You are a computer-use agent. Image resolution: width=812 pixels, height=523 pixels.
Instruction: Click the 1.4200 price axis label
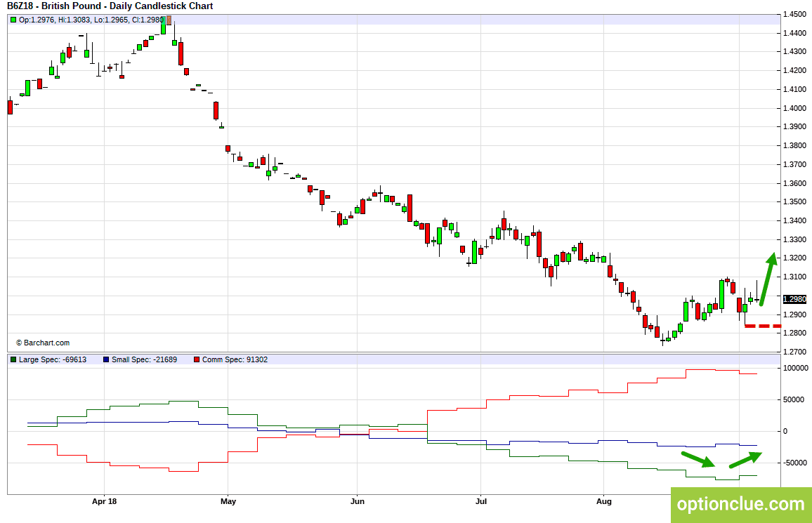pyautogui.click(x=795, y=70)
